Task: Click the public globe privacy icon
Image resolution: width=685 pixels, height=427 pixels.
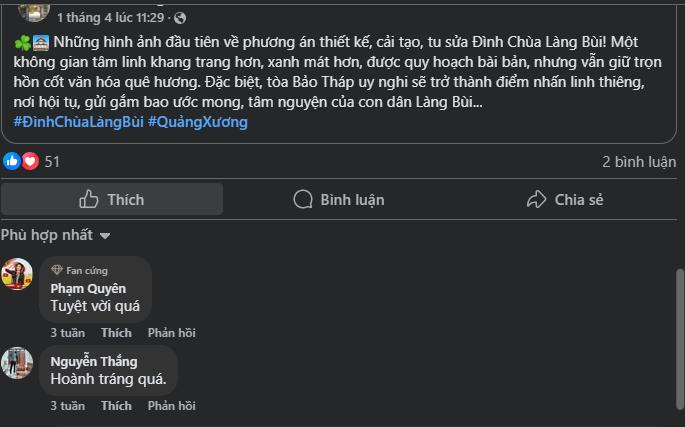Action: click(x=180, y=18)
